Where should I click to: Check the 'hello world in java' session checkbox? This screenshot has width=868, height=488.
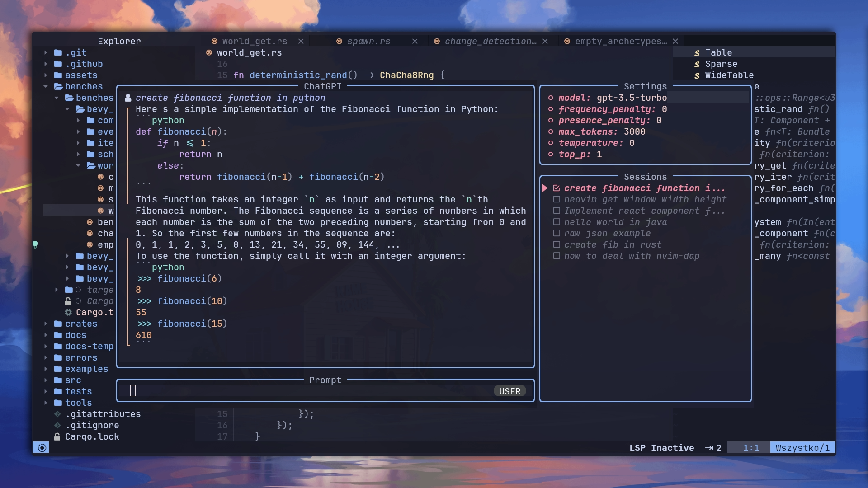(557, 221)
